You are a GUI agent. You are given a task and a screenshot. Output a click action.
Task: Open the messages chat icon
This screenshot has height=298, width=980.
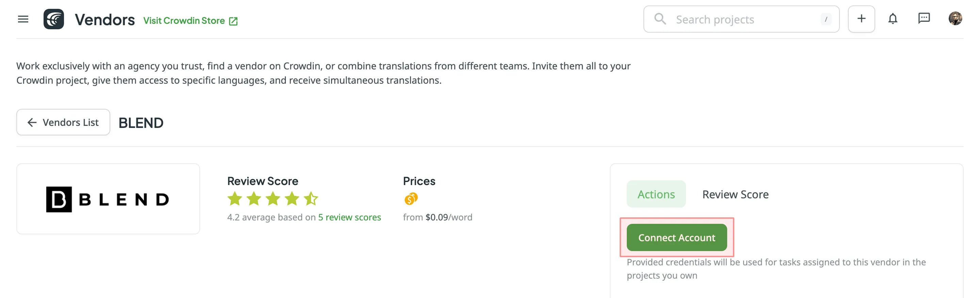924,18
